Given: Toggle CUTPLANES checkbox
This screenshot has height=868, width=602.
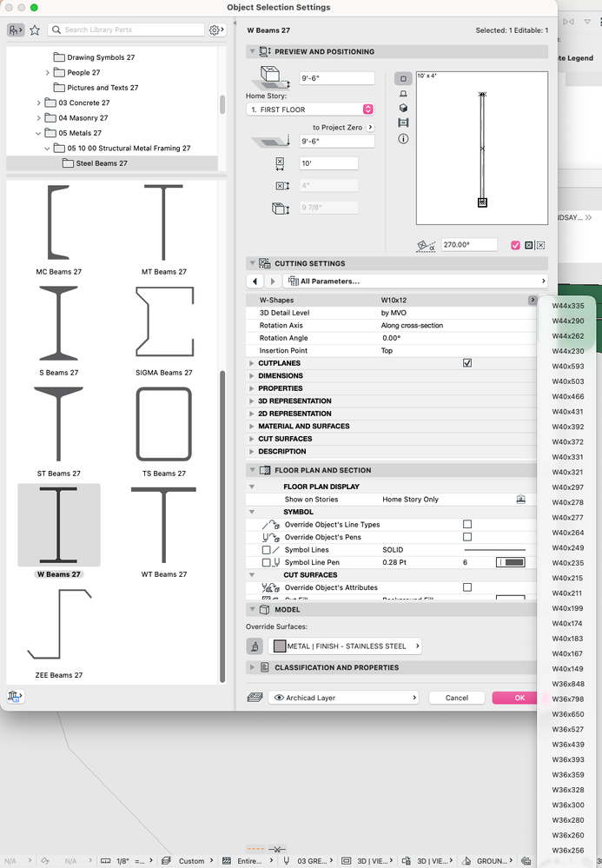Looking at the screenshot, I should (467, 363).
